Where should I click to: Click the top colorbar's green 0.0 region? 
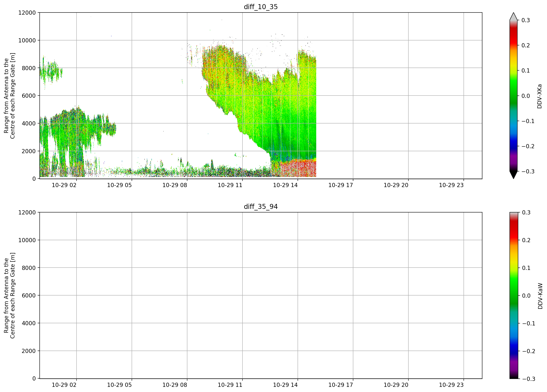click(x=513, y=96)
